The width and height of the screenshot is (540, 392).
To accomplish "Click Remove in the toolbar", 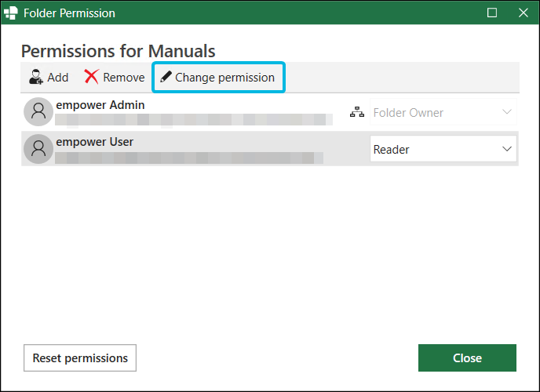I will point(115,78).
